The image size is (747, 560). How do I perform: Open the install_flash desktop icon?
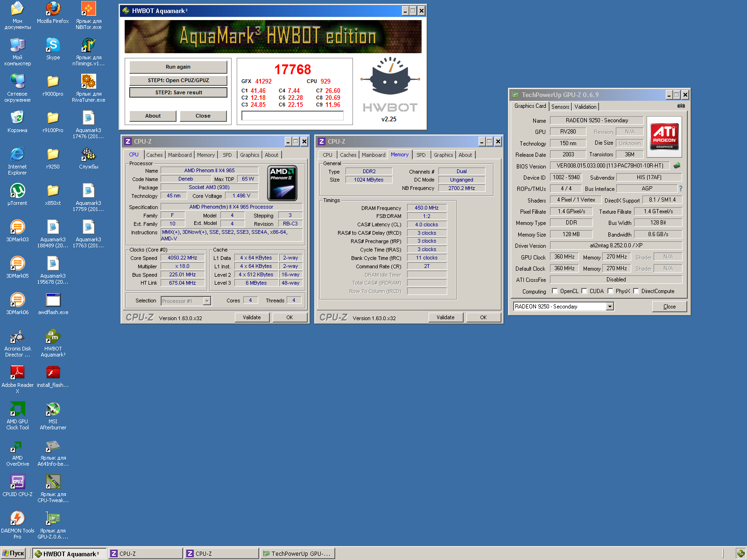click(53, 377)
